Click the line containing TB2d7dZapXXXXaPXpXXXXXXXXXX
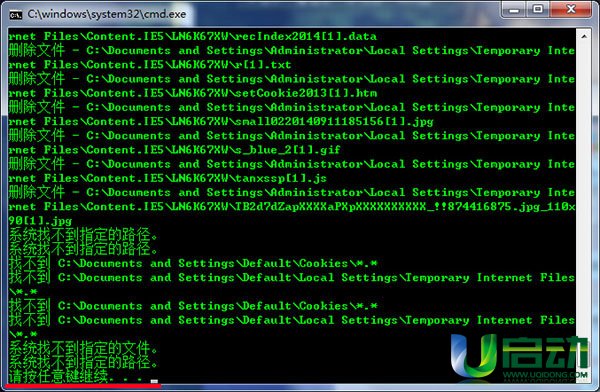This screenshot has width=600, height=392. tap(292, 206)
